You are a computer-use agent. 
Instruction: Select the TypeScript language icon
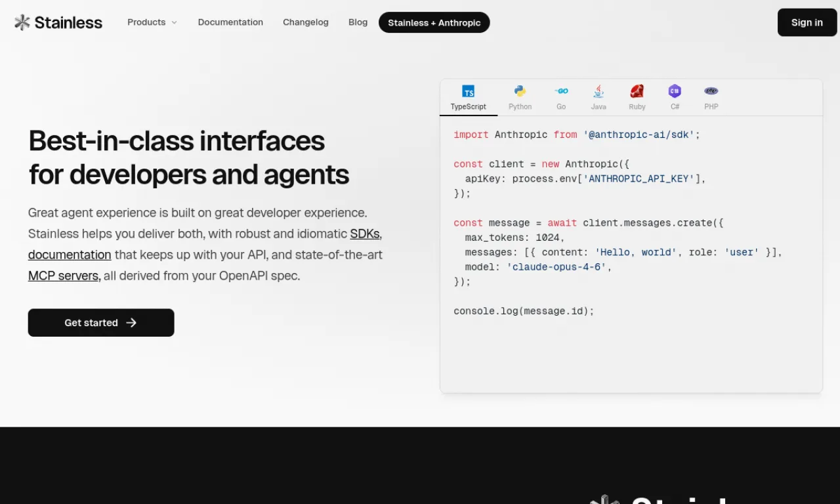(x=468, y=91)
